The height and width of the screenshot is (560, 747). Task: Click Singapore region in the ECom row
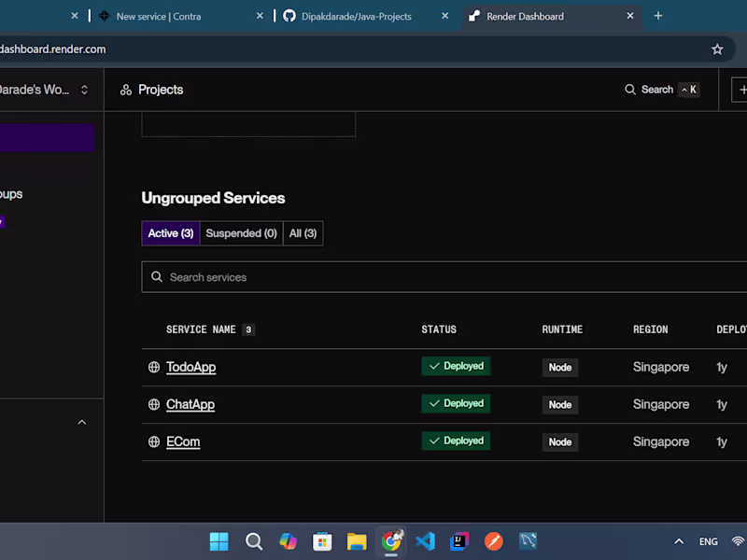[661, 441]
